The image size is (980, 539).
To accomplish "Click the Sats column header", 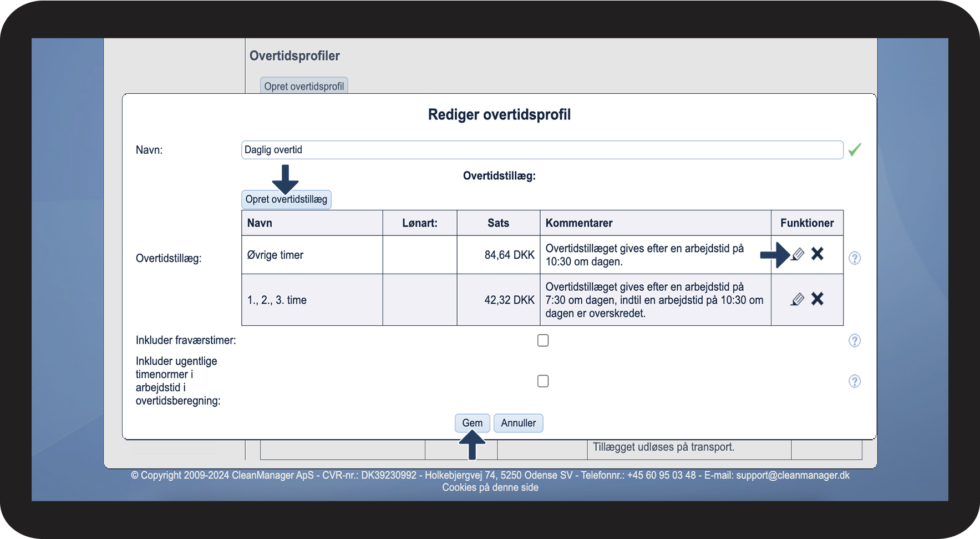I will (498, 223).
